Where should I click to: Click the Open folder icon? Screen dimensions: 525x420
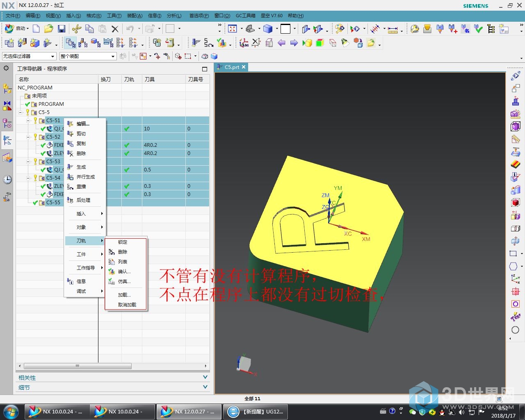(49, 29)
